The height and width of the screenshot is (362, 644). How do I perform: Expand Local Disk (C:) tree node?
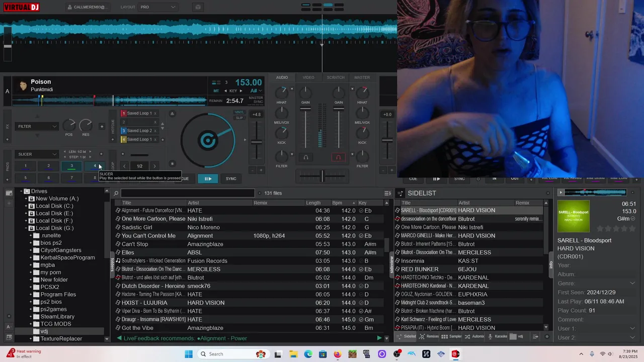26,206
